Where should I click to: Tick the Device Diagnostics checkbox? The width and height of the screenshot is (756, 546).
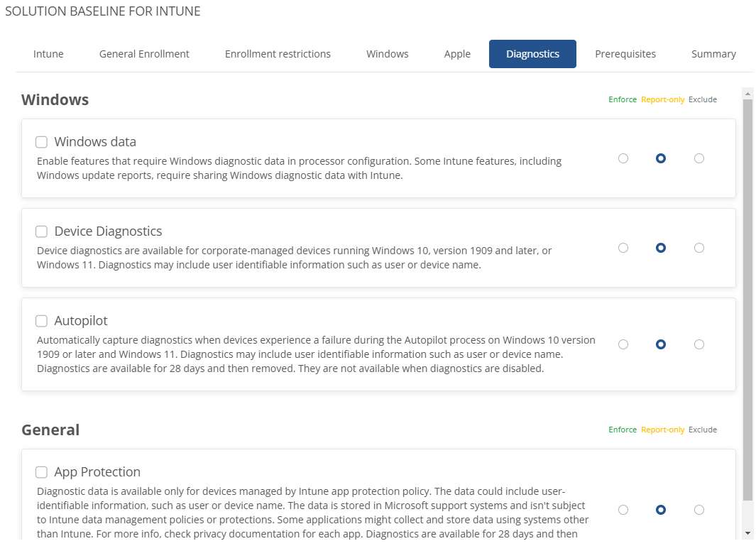click(41, 231)
